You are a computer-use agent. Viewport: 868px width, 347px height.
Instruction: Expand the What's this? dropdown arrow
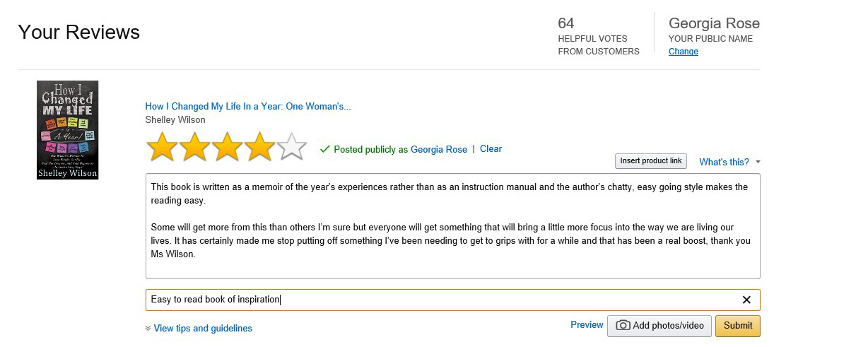[758, 163]
